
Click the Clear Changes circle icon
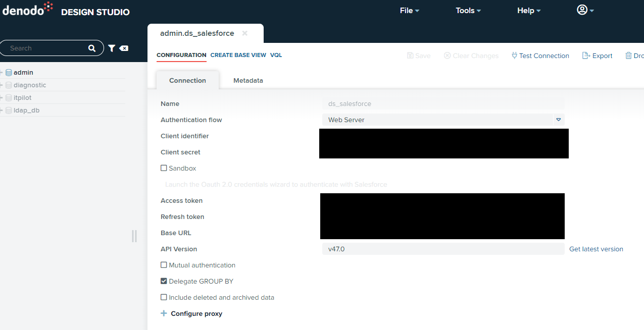tap(447, 56)
